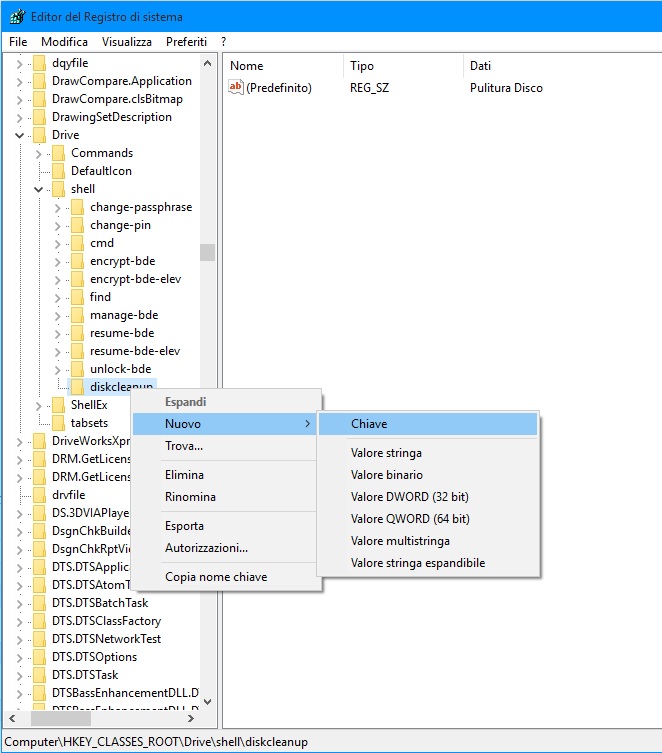Click Rinomina in context menu
662x753 pixels.
pos(224,497)
